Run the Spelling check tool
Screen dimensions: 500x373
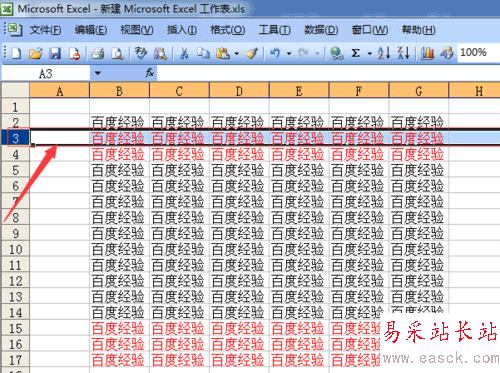tap(141, 53)
